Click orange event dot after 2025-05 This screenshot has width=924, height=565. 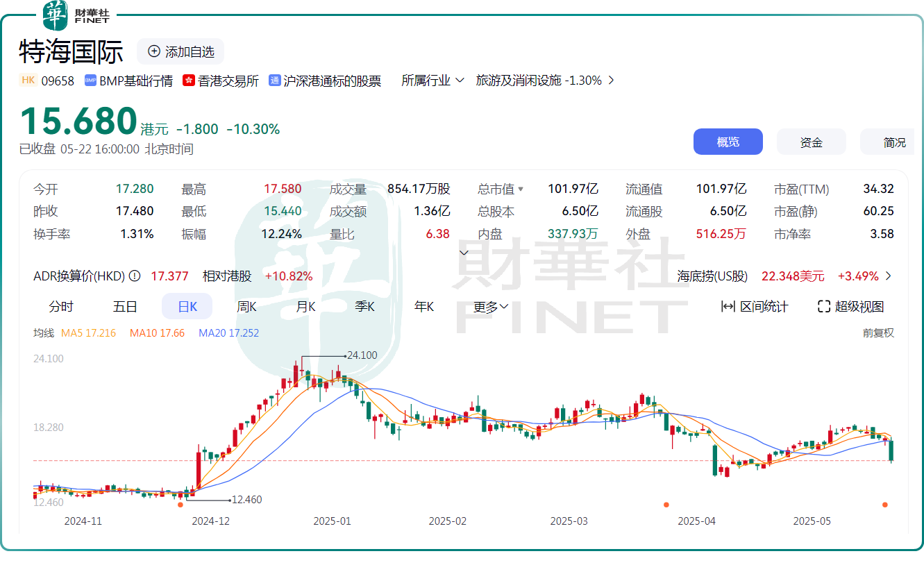click(884, 505)
